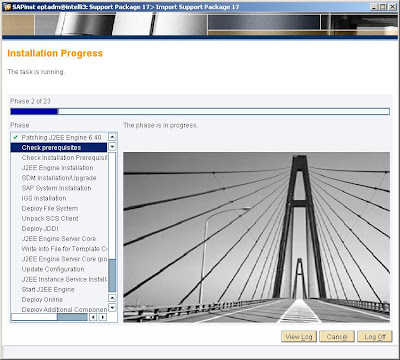This screenshot has width=400, height=360.
Task: Select the SDM Installation/Upgrade phase
Action: [59, 178]
